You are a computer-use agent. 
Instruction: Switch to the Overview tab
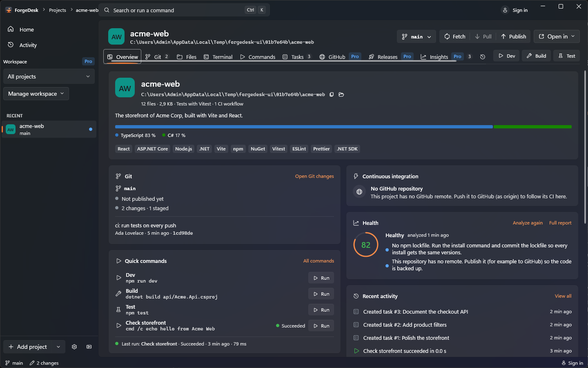122,57
